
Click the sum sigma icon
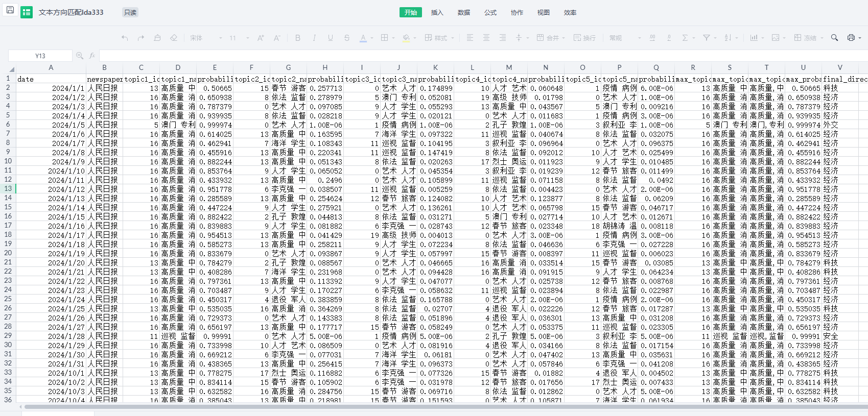click(685, 38)
